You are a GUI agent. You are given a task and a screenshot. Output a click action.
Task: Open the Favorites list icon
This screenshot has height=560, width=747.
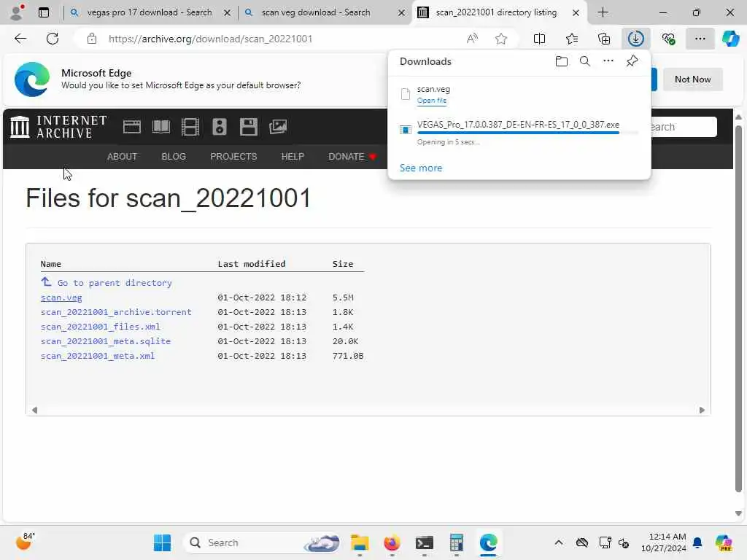point(572,39)
